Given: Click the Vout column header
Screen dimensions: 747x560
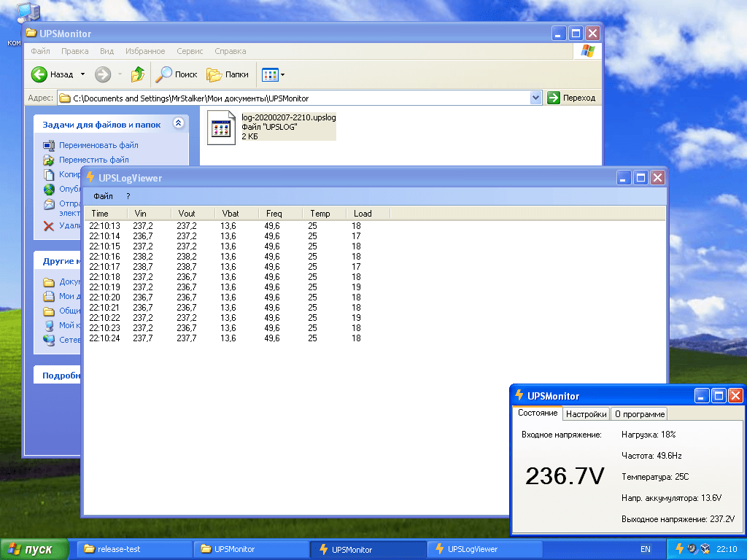Looking at the screenshot, I should tap(193, 214).
